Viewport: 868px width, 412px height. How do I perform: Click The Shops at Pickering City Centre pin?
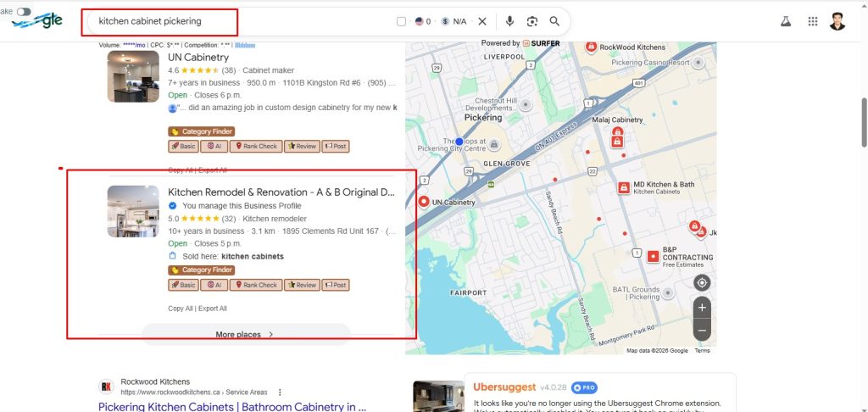pyautogui.click(x=494, y=145)
